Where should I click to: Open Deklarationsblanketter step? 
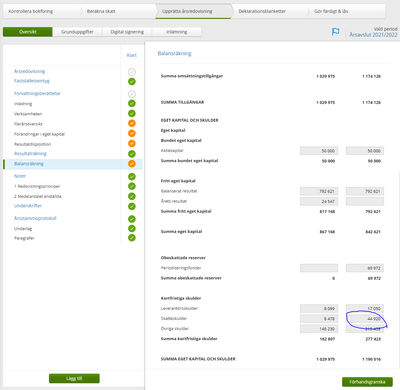262,11
